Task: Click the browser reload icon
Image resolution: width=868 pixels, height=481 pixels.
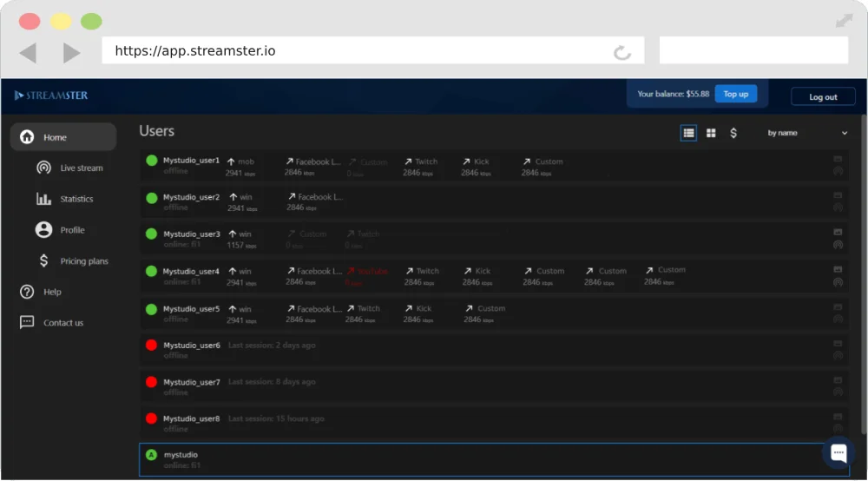Action: click(622, 52)
